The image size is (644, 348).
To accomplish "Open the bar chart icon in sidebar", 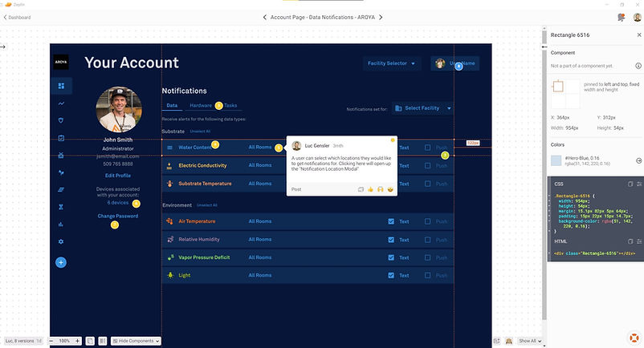I will pos(61,225).
